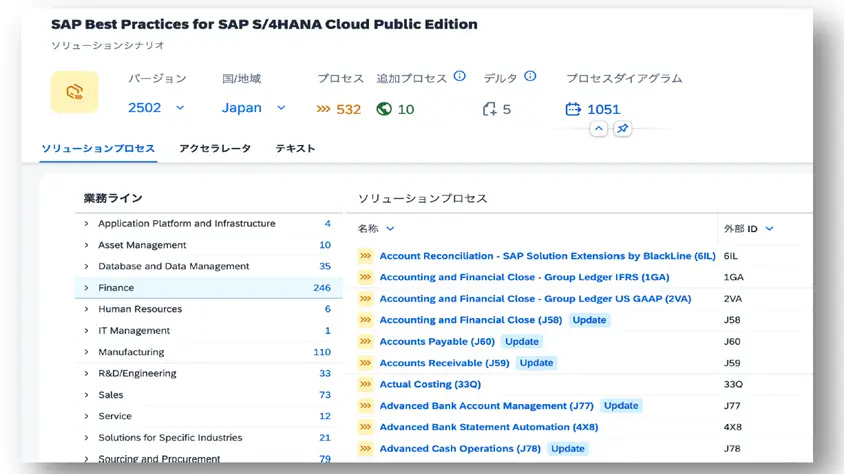
Task: Click process icon for Account Reconciliation row
Action: 365,256
